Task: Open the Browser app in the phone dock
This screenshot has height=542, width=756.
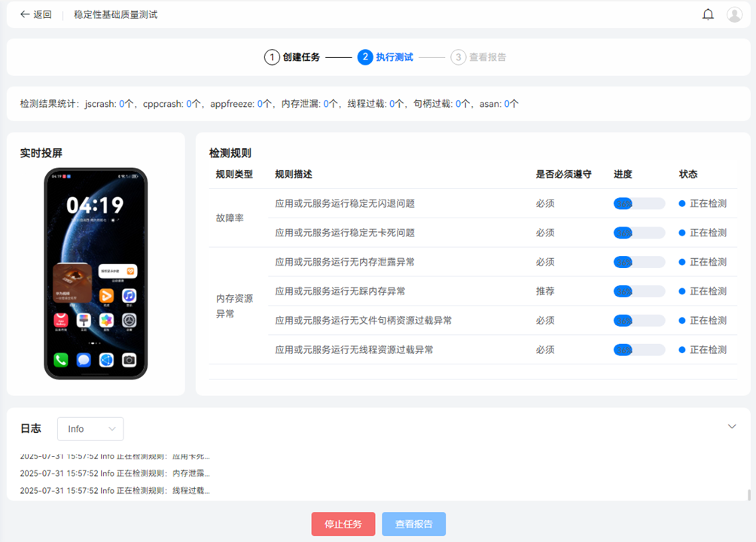Action: 106,360
